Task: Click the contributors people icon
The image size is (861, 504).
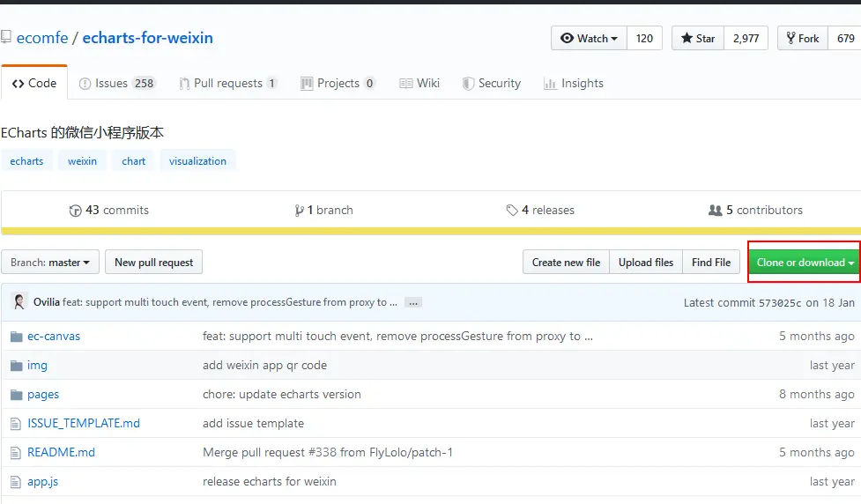Action: (x=715, y=211)
